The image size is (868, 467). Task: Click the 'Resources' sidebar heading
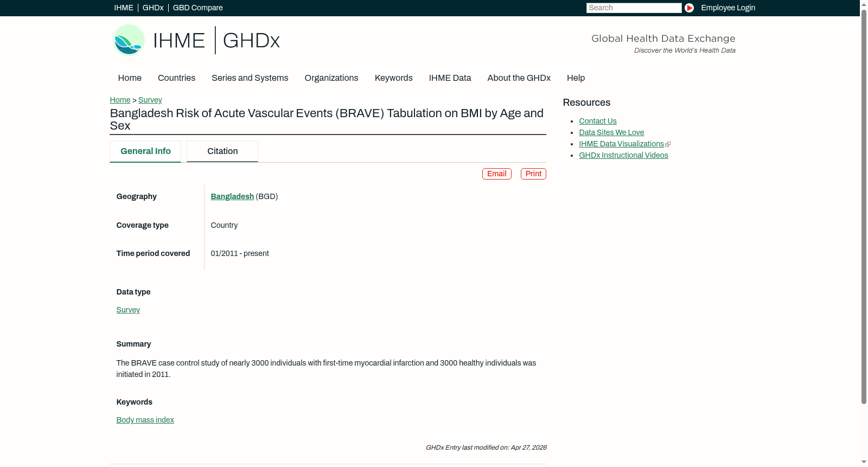(586, 103)
